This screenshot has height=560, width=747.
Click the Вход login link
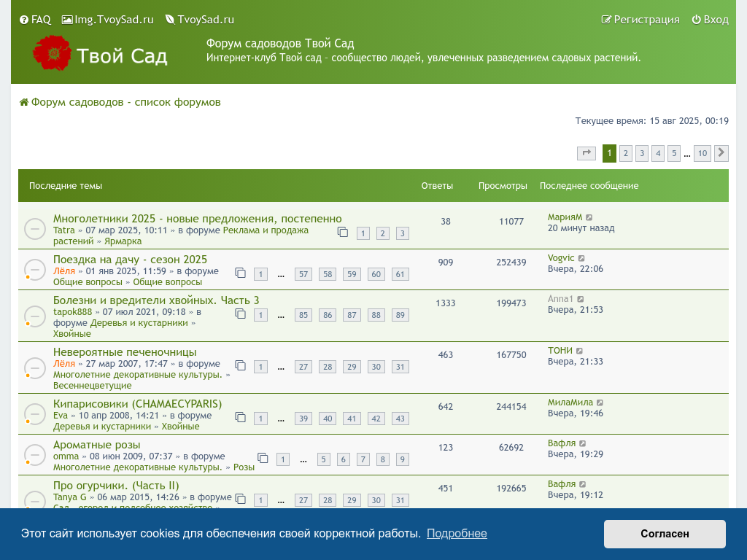click(710, 20)
